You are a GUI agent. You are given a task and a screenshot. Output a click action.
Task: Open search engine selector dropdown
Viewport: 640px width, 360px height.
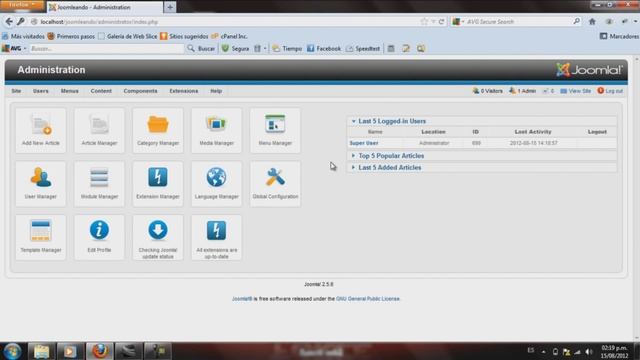click(x=458, y=22)
